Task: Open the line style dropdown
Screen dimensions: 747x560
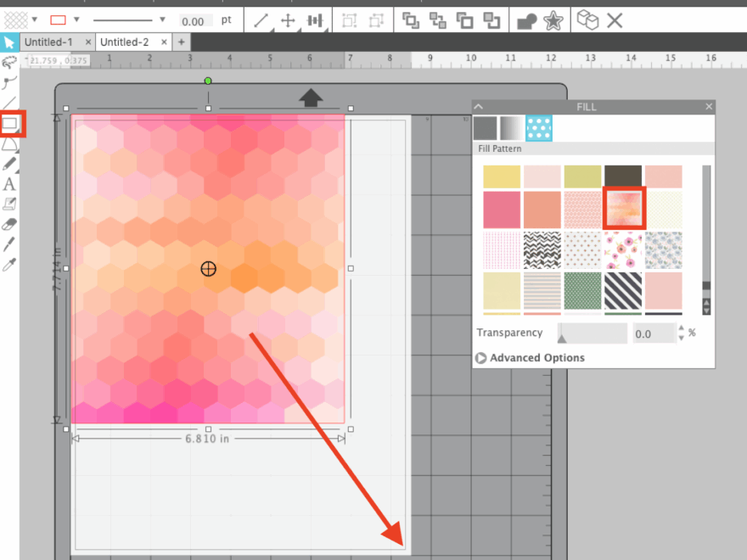Action: click(x=161, y=20)
